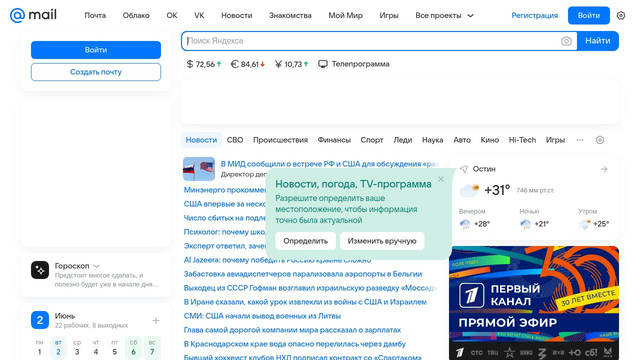Select calendar day 6 Saturday
This screenshot has height=360, width=640.
(133, 348)
